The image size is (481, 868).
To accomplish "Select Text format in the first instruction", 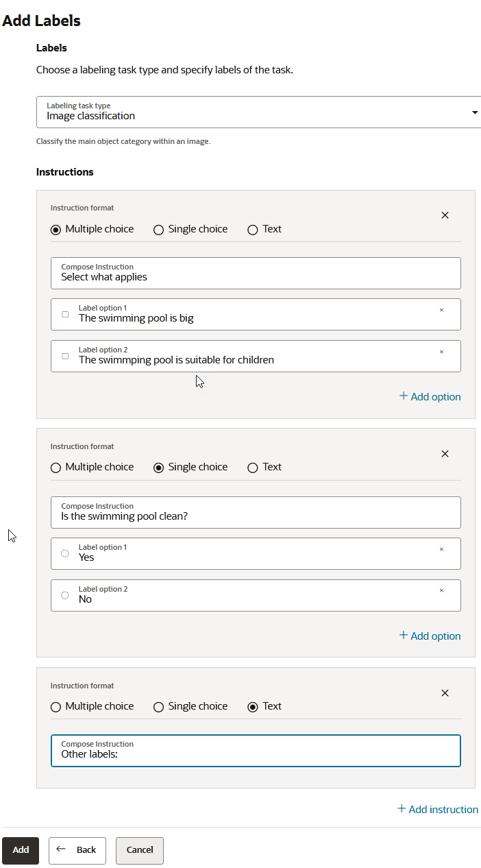I will [x=253, y=230].
